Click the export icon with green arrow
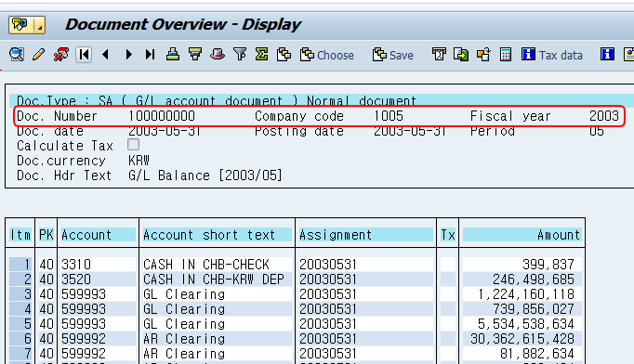Viewport: 634px width, 364px height. click(x=461, y=55)
